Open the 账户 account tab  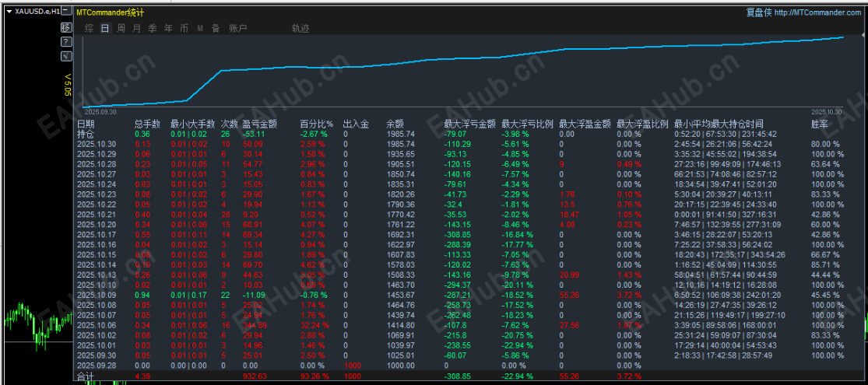[x=238, y=28]
